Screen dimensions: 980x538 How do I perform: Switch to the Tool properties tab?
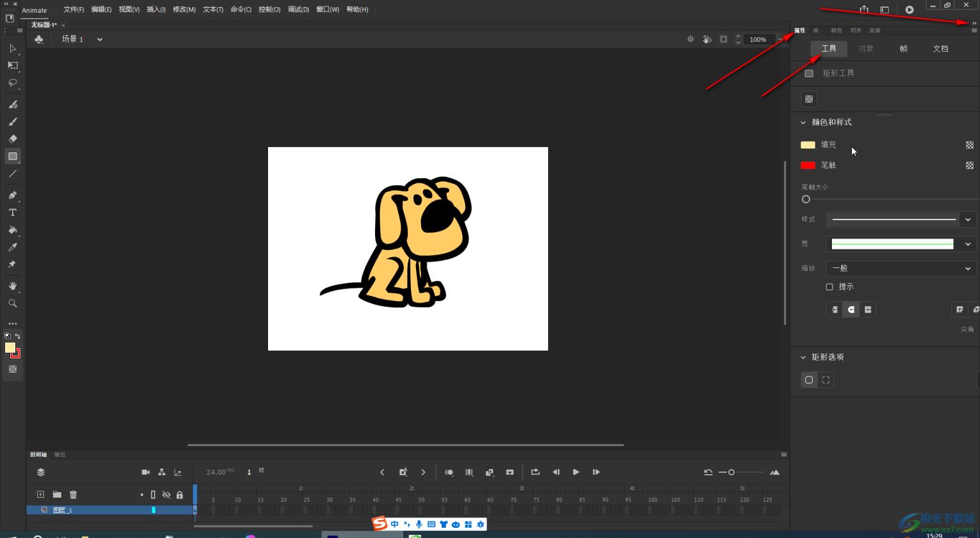(x=829, y=49)
